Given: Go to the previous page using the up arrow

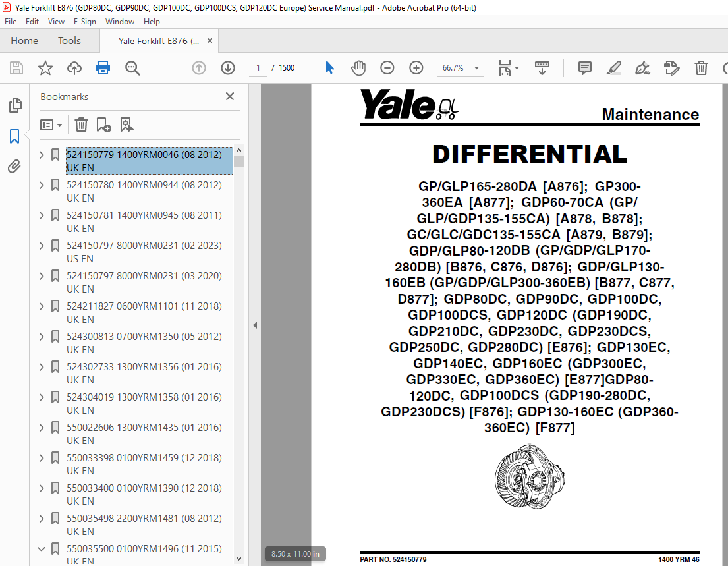Looking at the screenshot, I should click(199, 68).
